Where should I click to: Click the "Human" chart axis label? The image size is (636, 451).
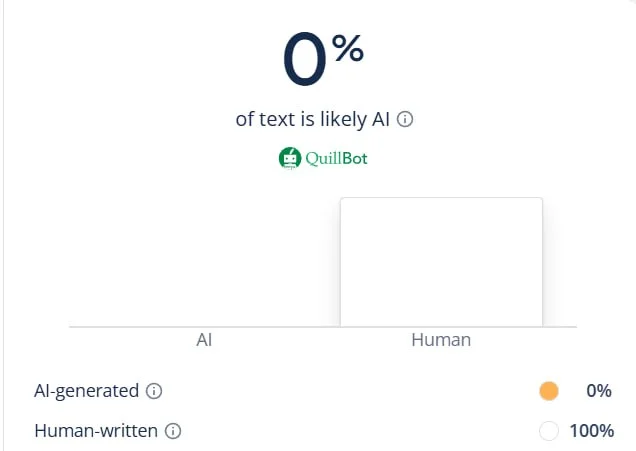click(x=441, y=340)
